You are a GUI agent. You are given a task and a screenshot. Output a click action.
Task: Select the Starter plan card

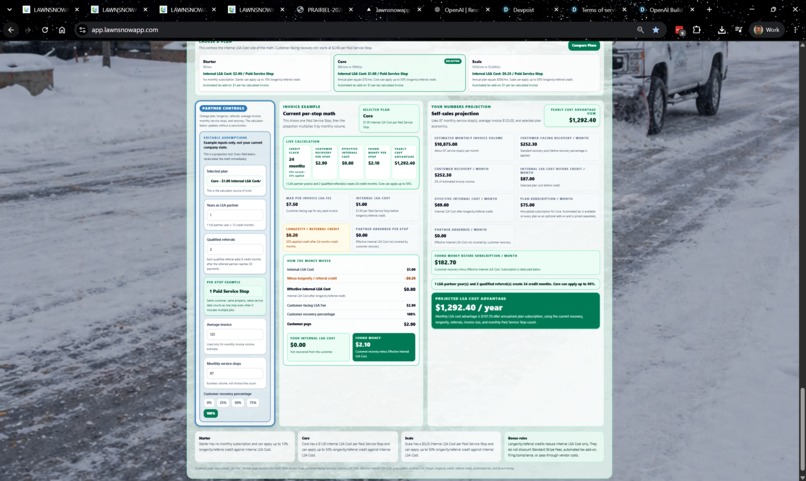coord(264,73)
